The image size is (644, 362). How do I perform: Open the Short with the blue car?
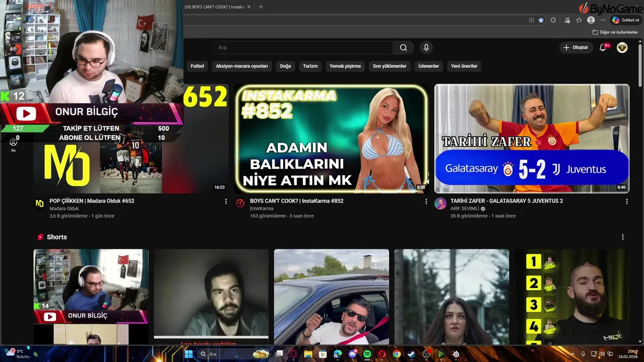click(332, 297)
